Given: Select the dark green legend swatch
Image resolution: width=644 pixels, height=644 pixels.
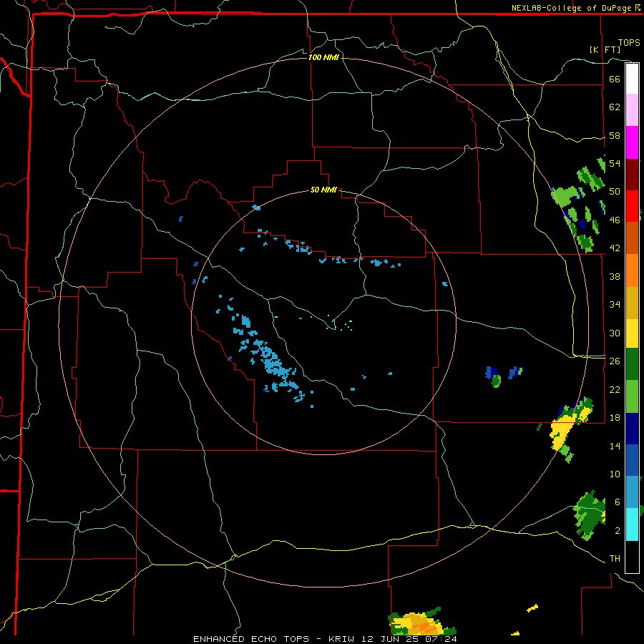Looking at the screenshot, I should pos(632,364).
